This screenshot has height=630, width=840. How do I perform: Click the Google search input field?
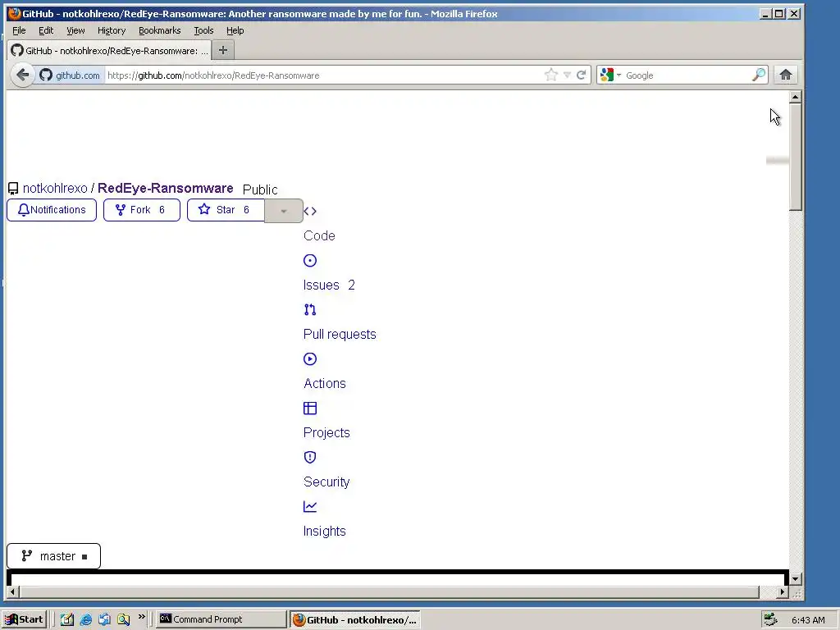pyautogui.click(x=686, y=75)
